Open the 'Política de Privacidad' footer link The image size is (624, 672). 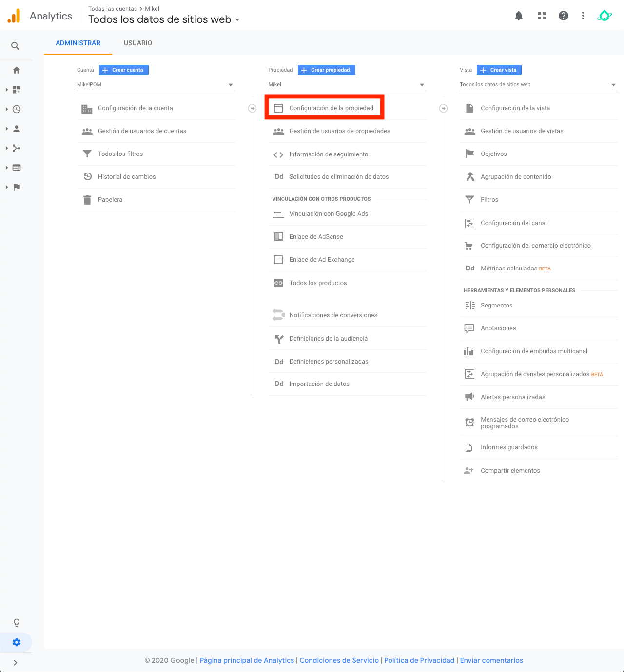419,660
